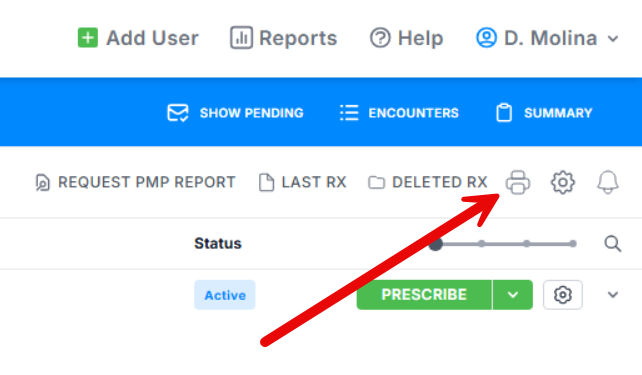Image resolution: width=642 pixels, height=375 pixels.
Task: Click the boxed gear button beside PRESCRIBE
Action: [563, 295]
